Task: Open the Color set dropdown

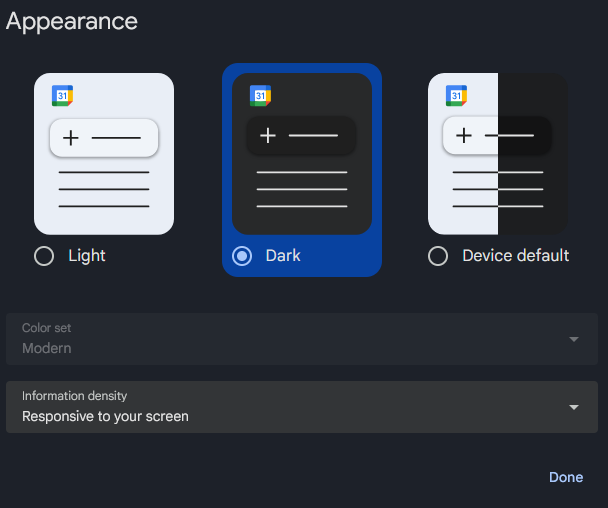Action: [x=302, y=339]
